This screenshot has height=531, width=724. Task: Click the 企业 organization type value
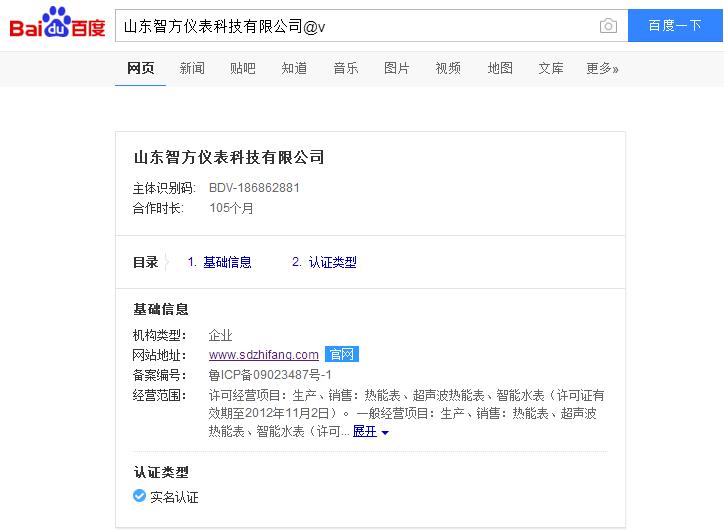pyautogui.click(x=220, y=335)
